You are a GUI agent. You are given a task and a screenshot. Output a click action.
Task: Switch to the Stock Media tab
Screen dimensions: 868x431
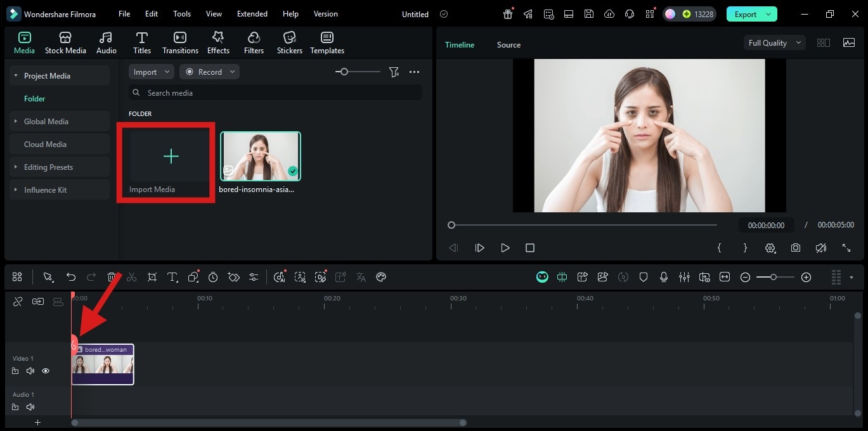[x=65, y=42]
